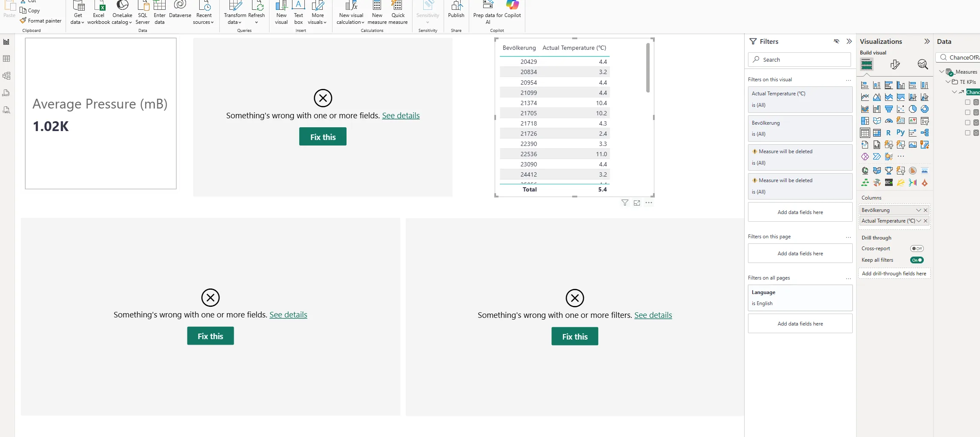The width and height of the screenshot is (980, 437).
Task: Activate the Format painter
Action: click(x=41, y=20)
